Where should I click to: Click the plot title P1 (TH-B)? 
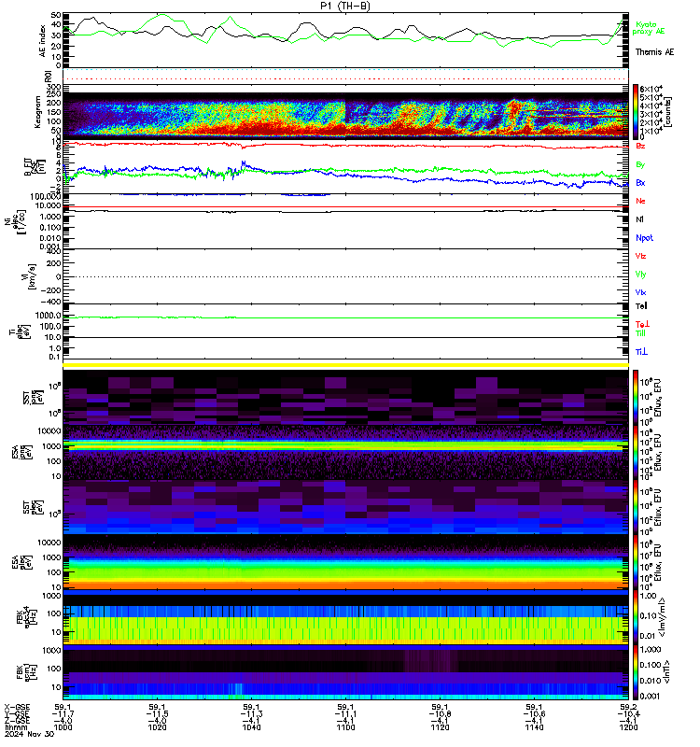[x=345, y=6]
